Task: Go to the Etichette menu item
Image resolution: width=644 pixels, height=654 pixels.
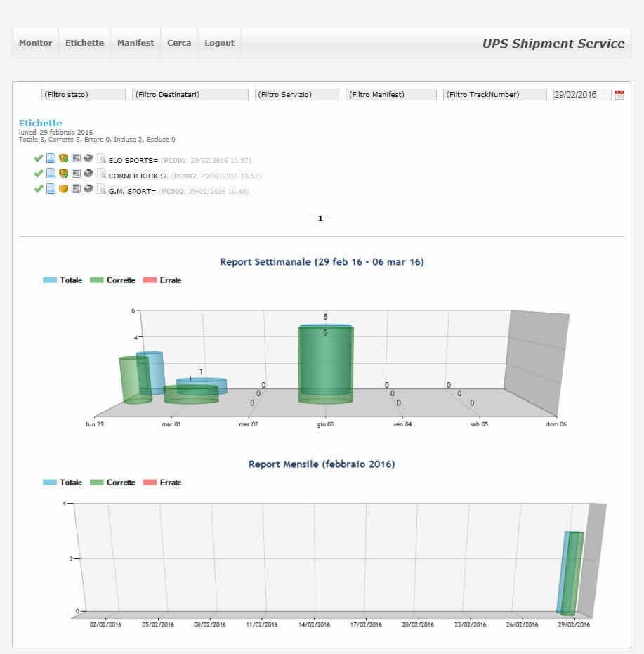Action: pyautogui.click(x=85, y=43)
